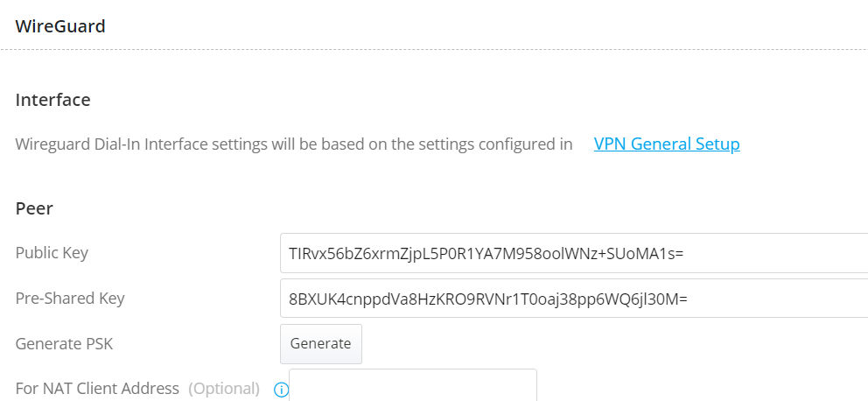Click the Pre-Shared Key label
Viewport: 868px width, 401px height.
pos(70,298)
